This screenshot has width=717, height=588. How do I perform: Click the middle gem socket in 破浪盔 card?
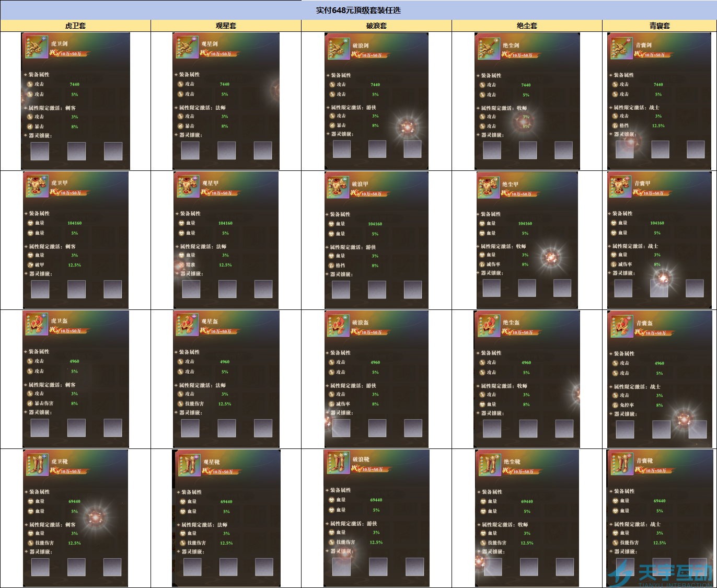click(x=377, y=428)
